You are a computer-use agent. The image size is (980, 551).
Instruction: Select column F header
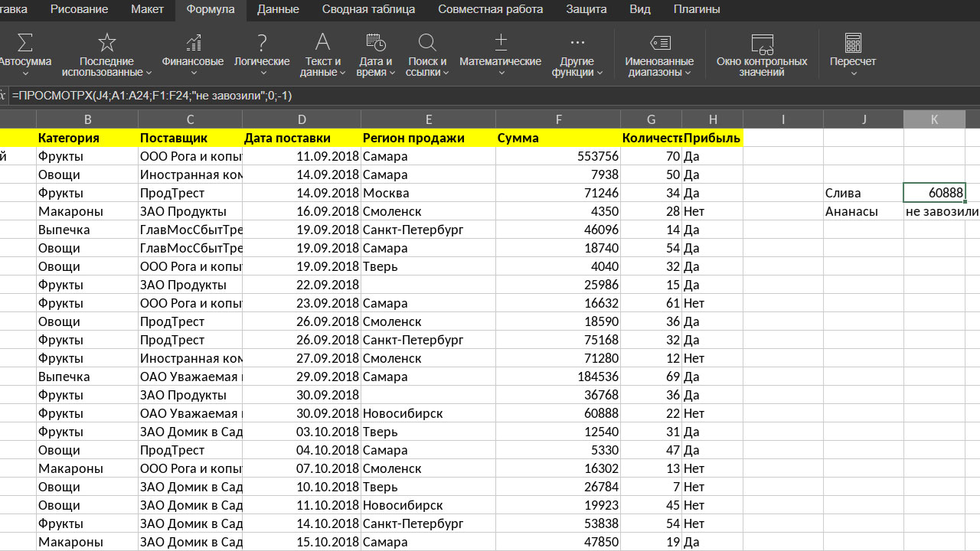559,119
